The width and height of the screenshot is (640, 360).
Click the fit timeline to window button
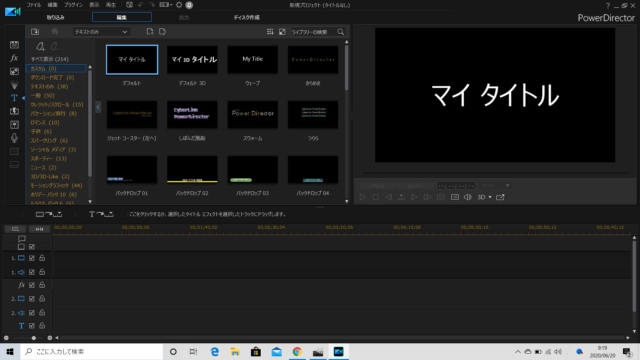click(40, 229)
